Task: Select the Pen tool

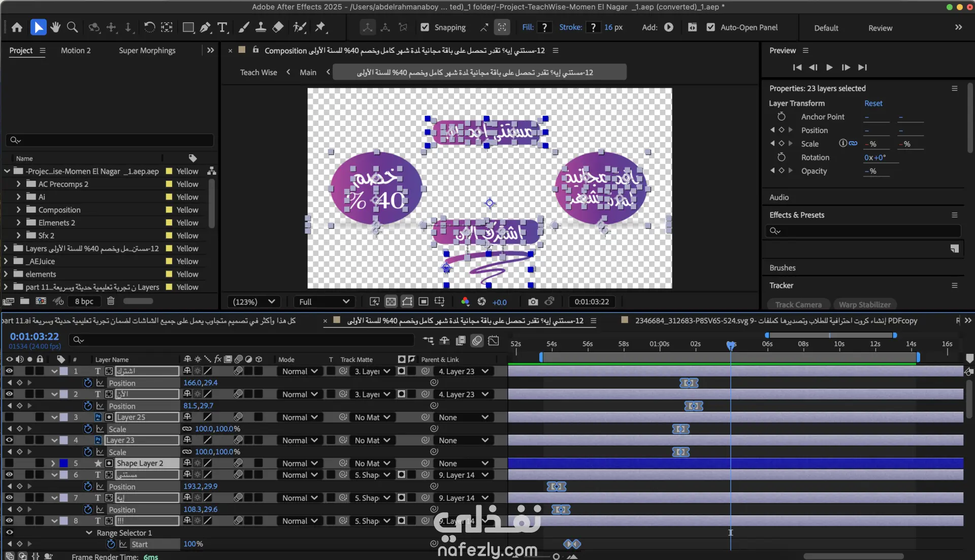Action: coord(205,27)
